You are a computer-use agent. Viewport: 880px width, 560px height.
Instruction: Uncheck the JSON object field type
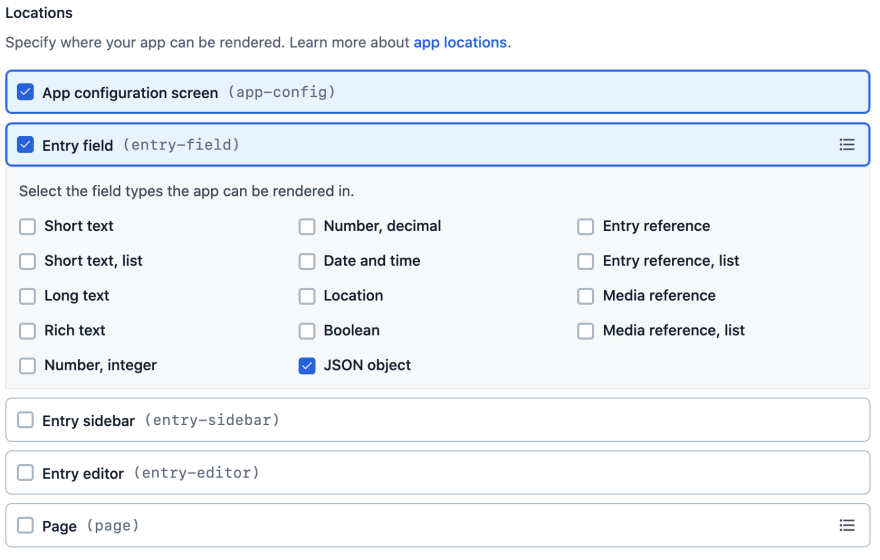(x=307, y=366)
